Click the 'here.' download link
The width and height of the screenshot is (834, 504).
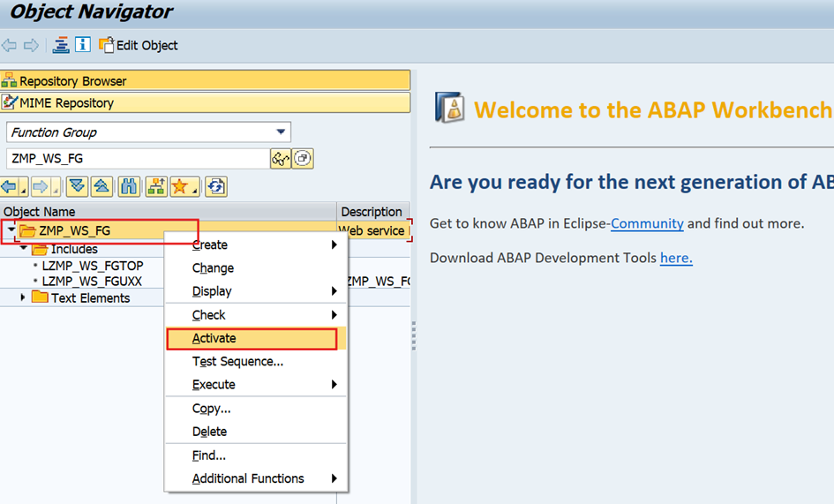coord(676,258)
